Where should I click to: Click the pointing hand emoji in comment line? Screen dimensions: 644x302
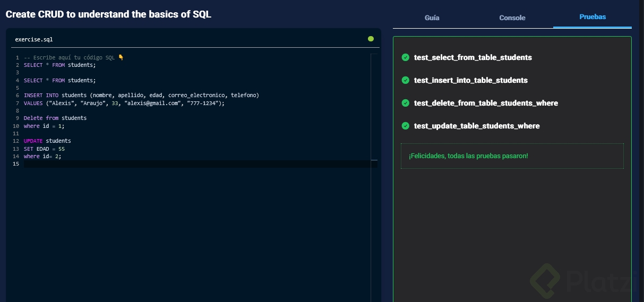point(121,57)
